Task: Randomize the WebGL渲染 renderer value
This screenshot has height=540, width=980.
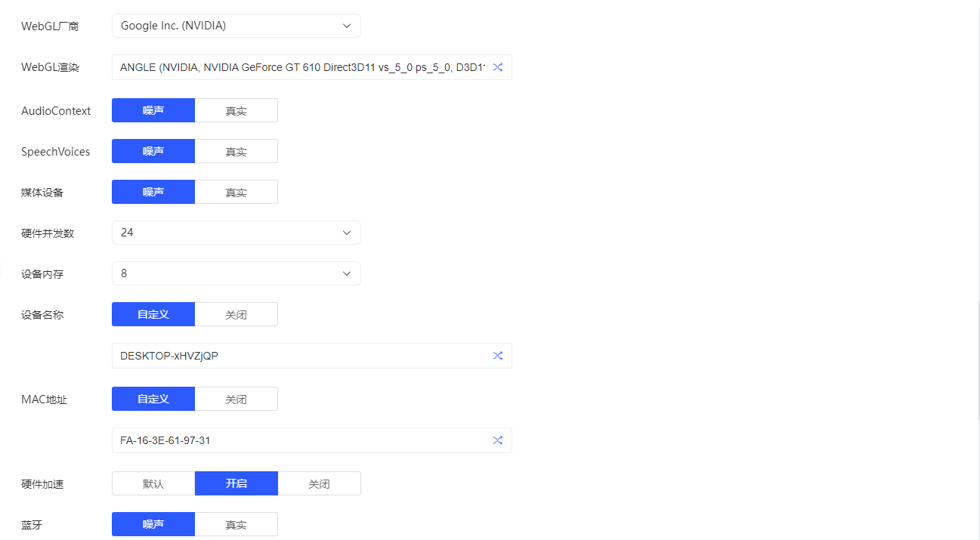Action: tap(497, 67)
